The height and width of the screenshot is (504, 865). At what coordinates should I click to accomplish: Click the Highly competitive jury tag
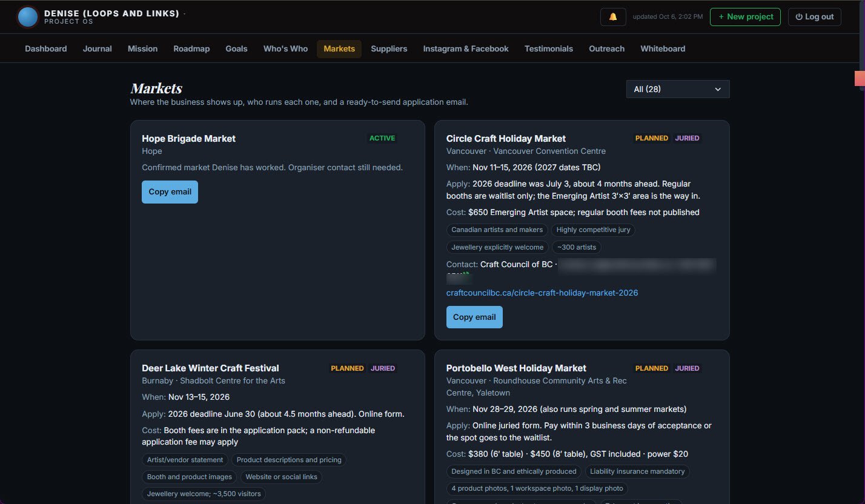(594, 230)
